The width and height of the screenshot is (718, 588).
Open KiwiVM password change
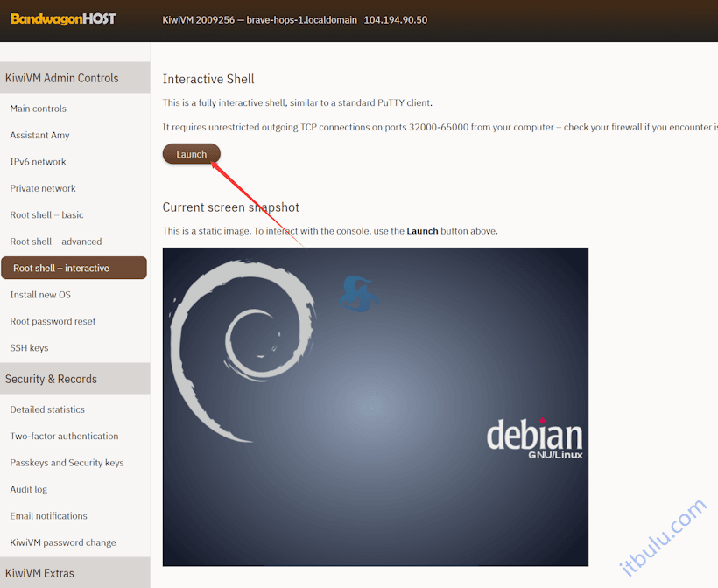(x=62, y=542)
